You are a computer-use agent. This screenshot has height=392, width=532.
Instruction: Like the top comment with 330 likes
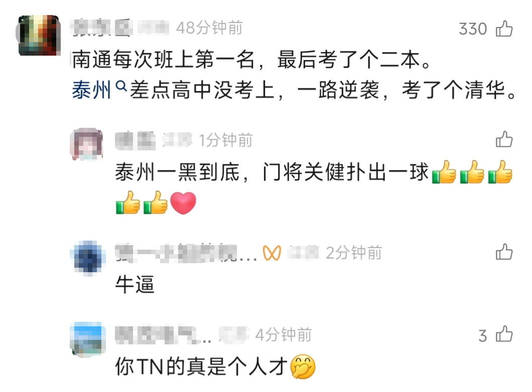[504, 29]
